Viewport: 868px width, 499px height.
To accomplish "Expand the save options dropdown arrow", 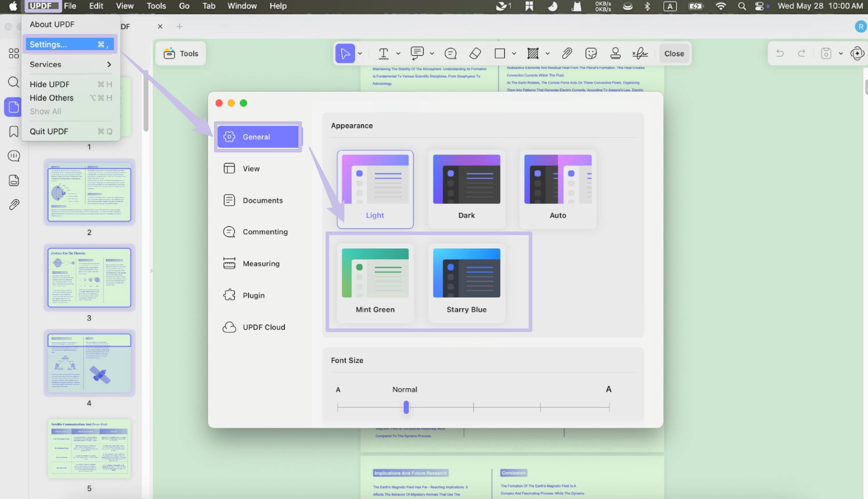I will [x=841, y=54].
